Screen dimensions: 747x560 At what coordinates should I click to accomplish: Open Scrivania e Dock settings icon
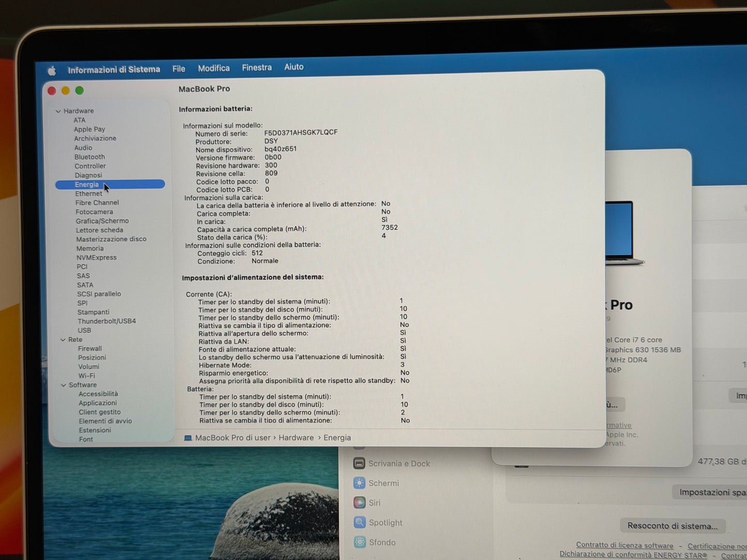(359, 463)
